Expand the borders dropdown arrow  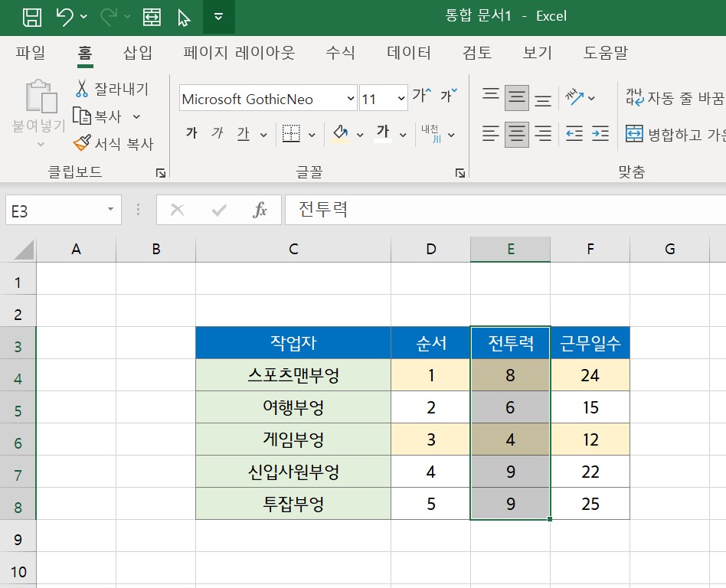312,136
